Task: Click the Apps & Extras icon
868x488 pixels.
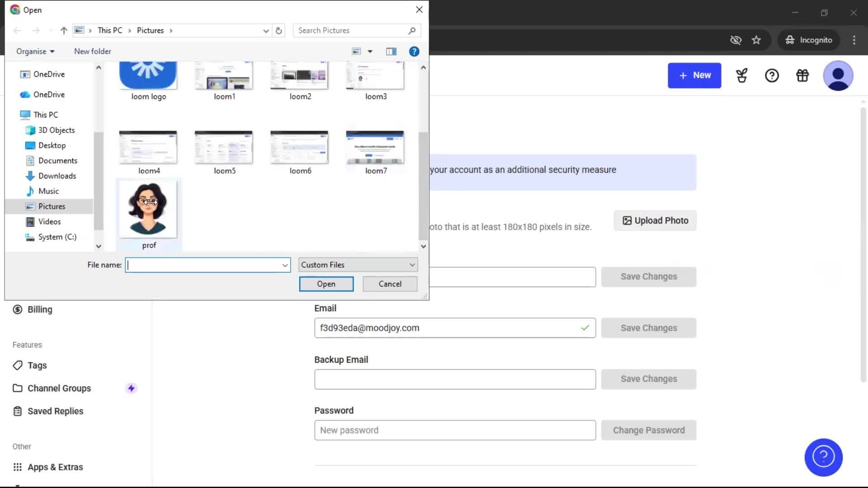Action: (x=17, y=467)
